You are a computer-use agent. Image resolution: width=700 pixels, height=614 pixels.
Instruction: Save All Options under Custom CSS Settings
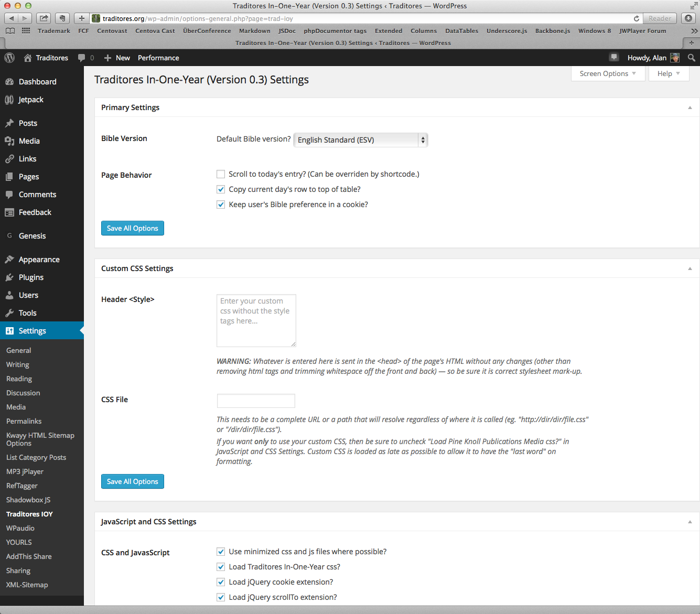133,481
